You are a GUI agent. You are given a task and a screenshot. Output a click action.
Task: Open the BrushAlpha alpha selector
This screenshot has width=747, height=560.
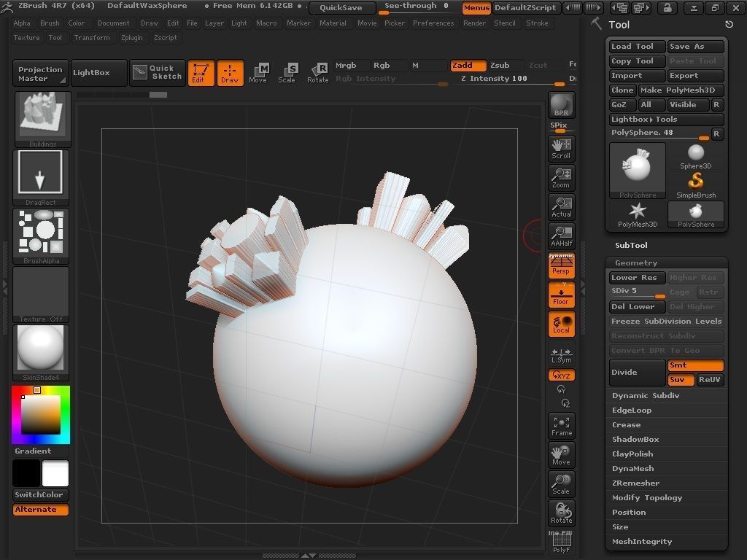coord(41,236)
